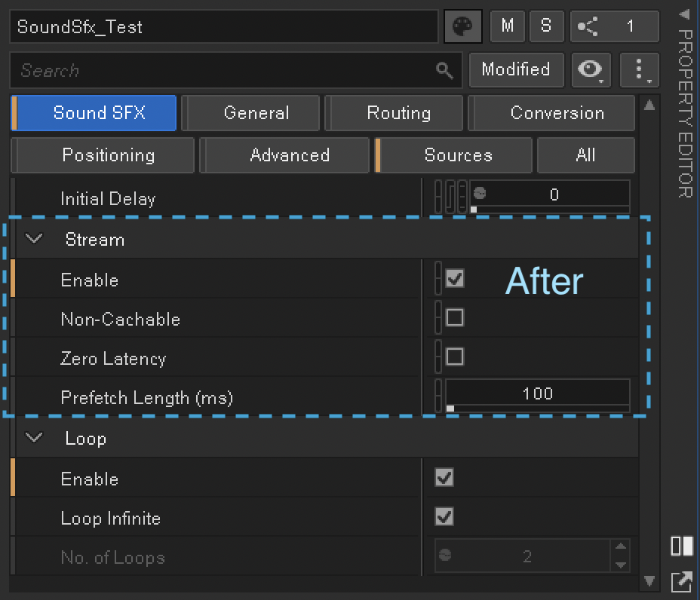Screen dimensions: 700x600
Task: Open the eye display options icon
Action: coord(591,70)
